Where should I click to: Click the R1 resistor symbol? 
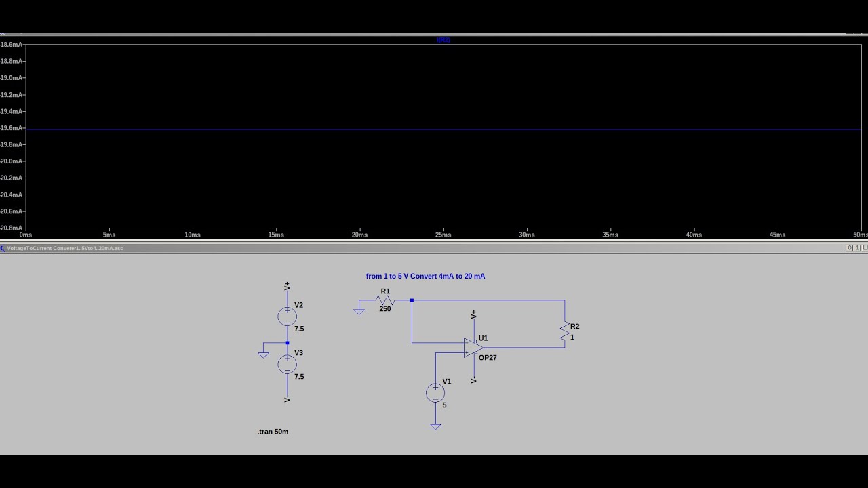[385, 300]
